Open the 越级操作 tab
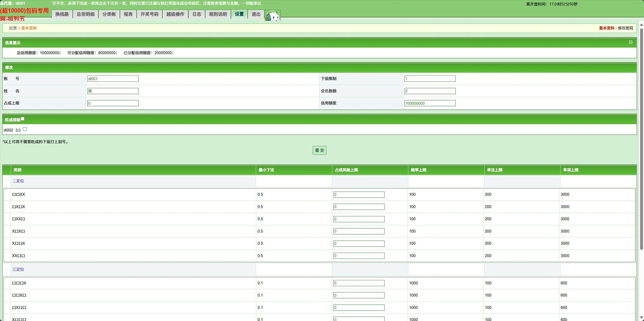 [175, 14]
